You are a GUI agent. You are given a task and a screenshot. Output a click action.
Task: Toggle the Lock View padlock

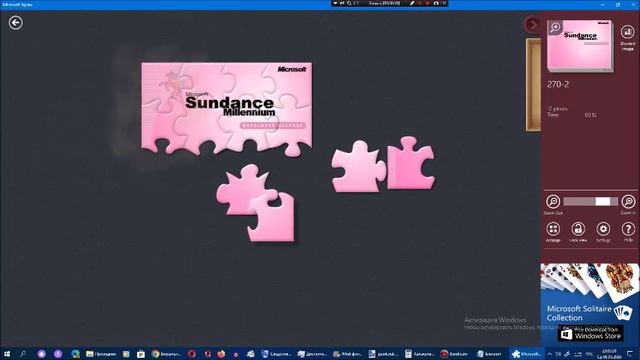[x=578, y=229]
